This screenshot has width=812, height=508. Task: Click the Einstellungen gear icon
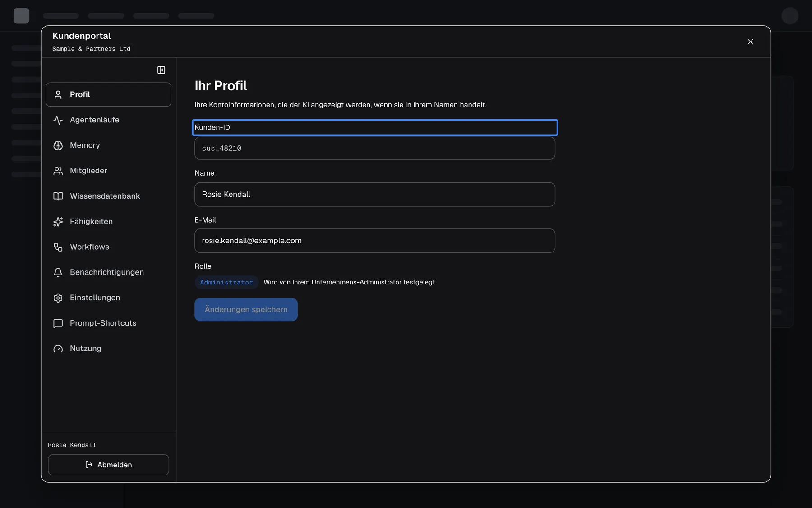(x=58, y=298)
